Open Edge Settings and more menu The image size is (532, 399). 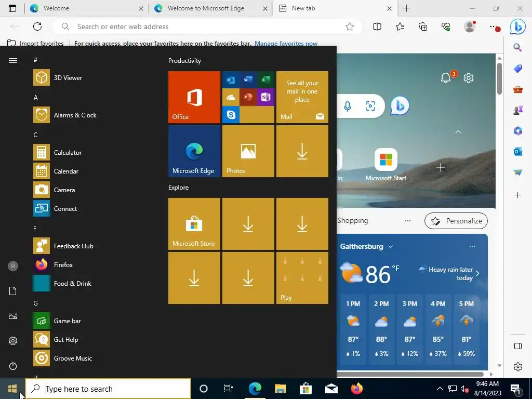495,26
